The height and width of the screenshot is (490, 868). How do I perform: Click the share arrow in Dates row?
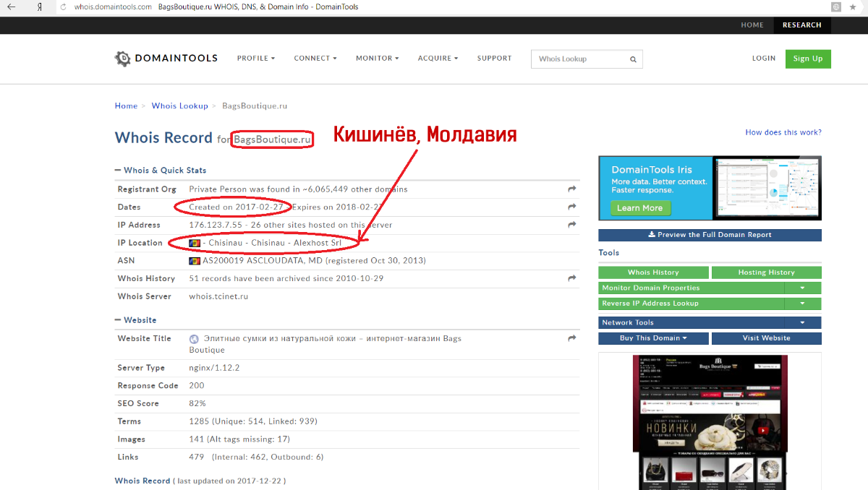[x=571, y=207]
